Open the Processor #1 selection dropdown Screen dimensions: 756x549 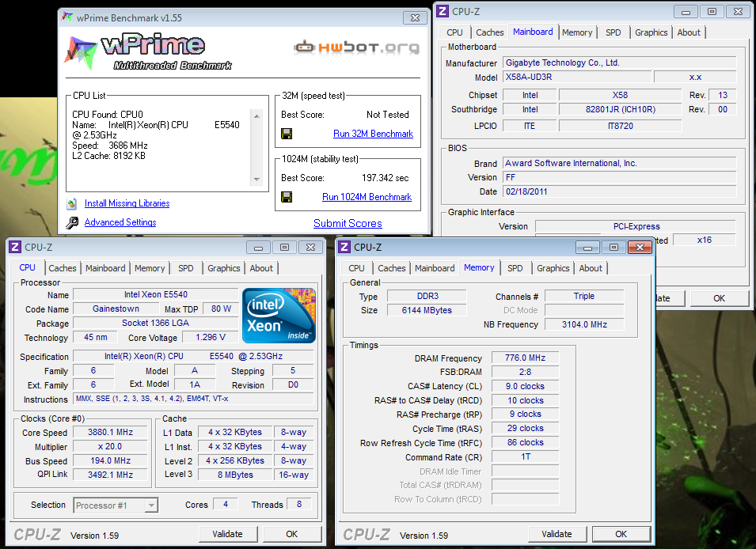point(151,505)
